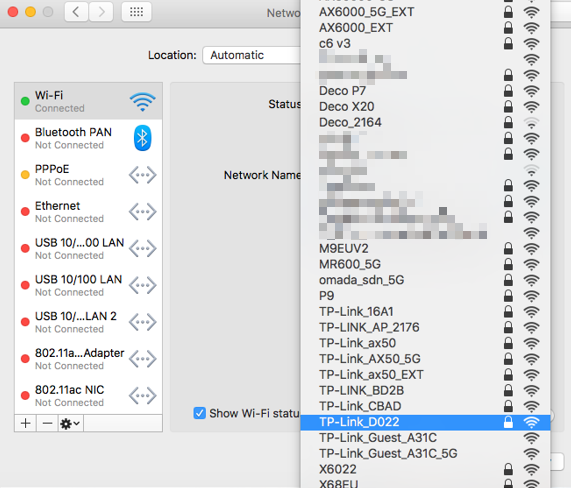Select the 802.11ac NIC service
Image resolution: width=571 pixels, height=488 pixels.
88,395
